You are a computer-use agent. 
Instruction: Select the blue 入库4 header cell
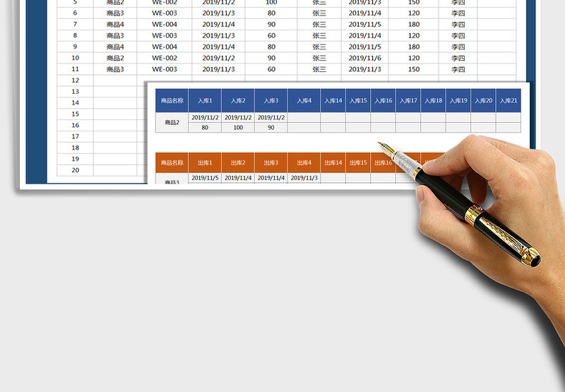(x=304, y=100)
